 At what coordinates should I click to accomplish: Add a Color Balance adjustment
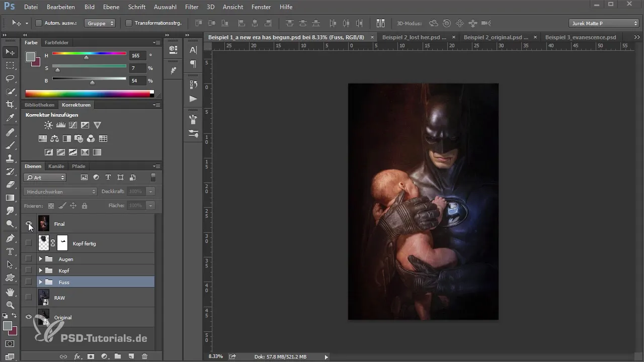54,139
